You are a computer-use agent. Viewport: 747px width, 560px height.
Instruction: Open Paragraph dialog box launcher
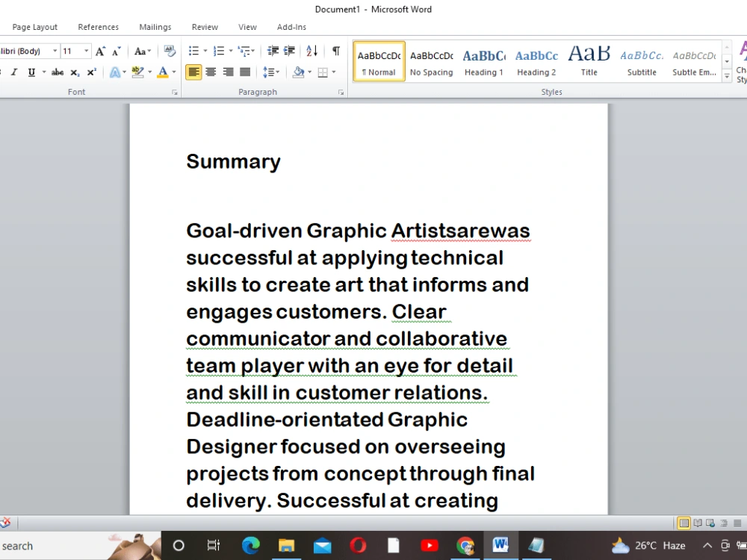341,93
